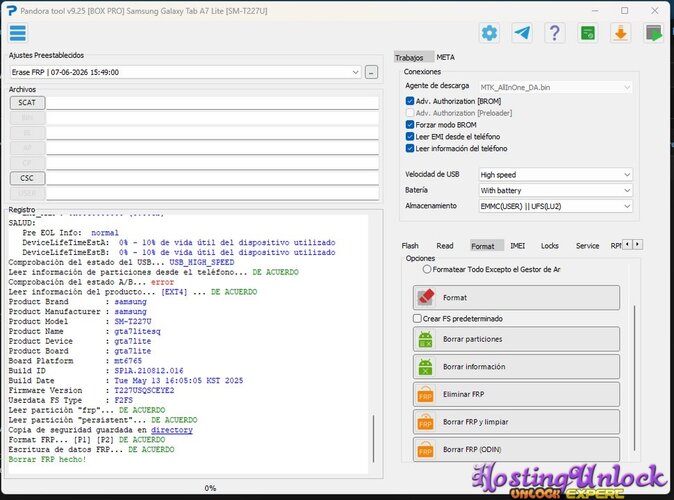Image resolution: width=674 pixels, height=500 pixels.
Task: Click the log value "mt6765"
Action: point(128,361)
